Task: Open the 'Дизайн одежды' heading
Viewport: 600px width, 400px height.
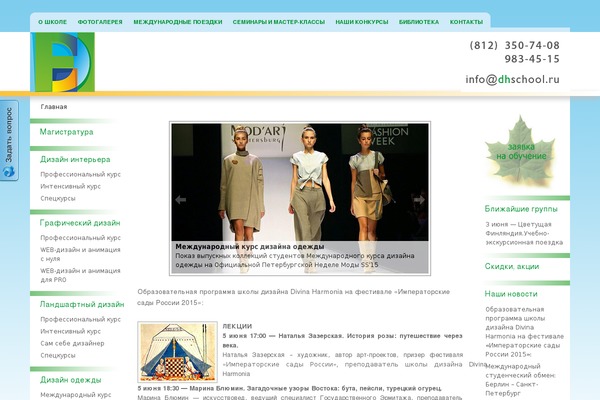Action: (71, 380)
